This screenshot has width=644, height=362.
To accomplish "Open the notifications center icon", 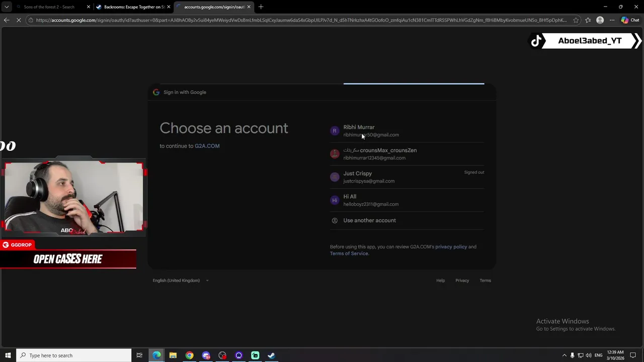I will coord(633,355).
